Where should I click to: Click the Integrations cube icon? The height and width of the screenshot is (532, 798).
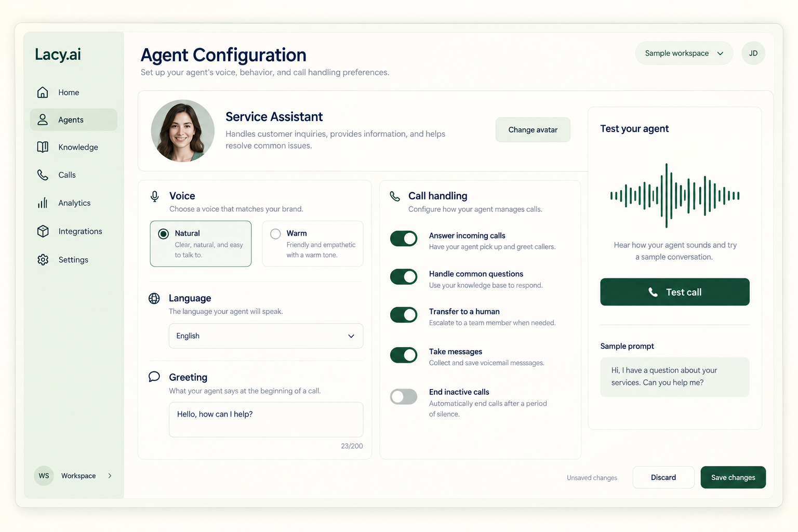click(43, 231)
